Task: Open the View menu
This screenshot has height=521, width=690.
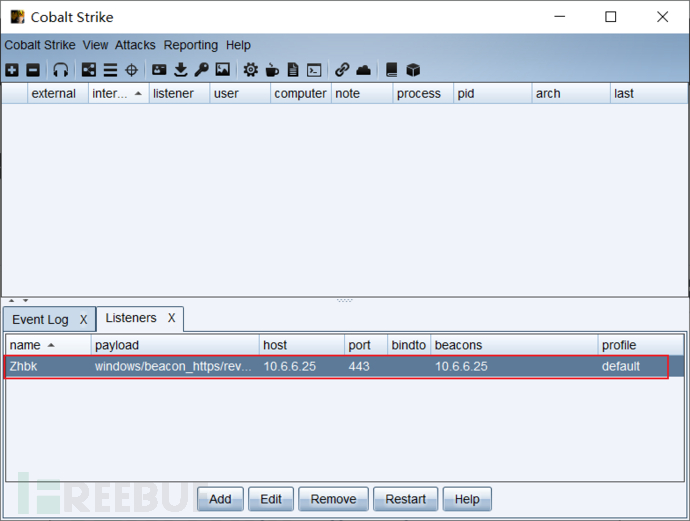Action: [95, 45]
